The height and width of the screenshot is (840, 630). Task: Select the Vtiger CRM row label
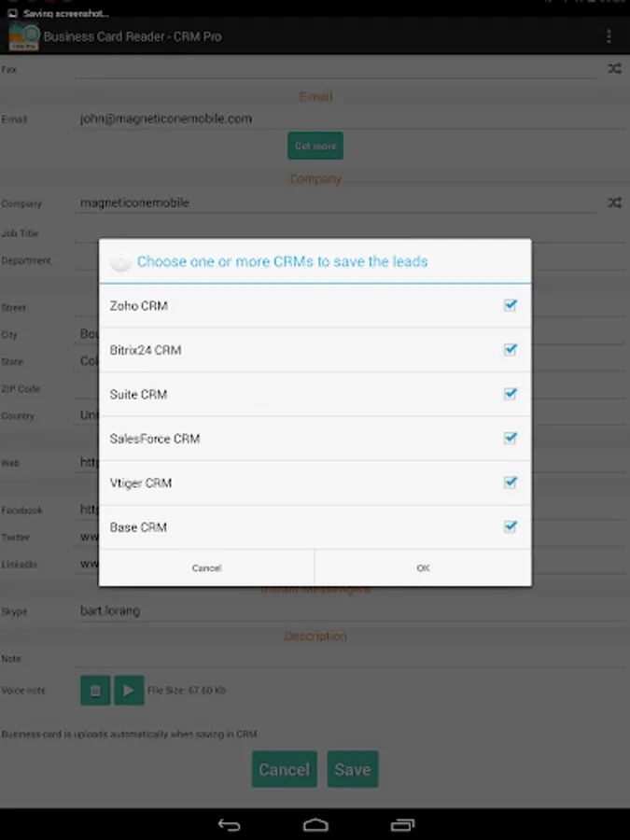click(141, 483)
